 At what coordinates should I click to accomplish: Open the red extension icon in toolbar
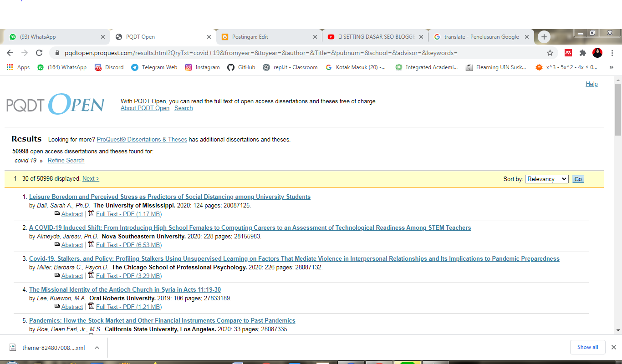point(568,53)
